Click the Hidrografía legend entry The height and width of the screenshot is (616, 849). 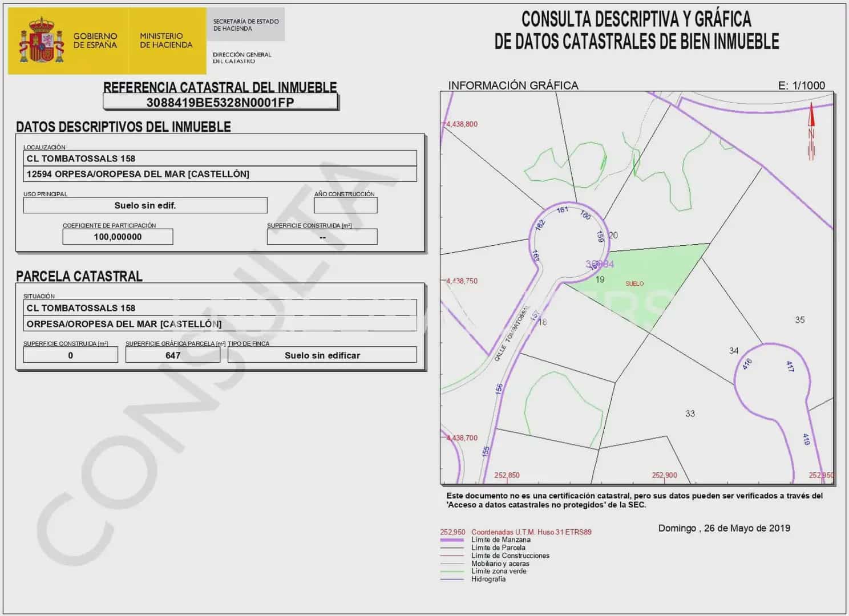coord(488,579)
